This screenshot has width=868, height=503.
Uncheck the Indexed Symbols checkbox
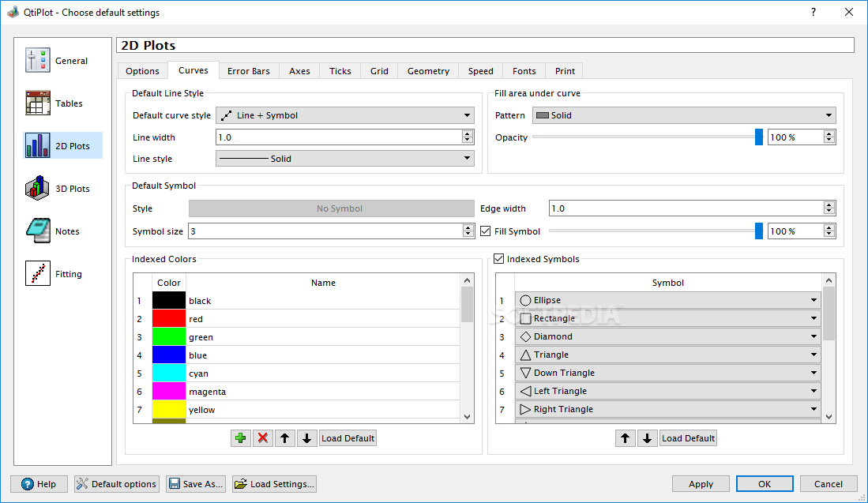[499, 258]
